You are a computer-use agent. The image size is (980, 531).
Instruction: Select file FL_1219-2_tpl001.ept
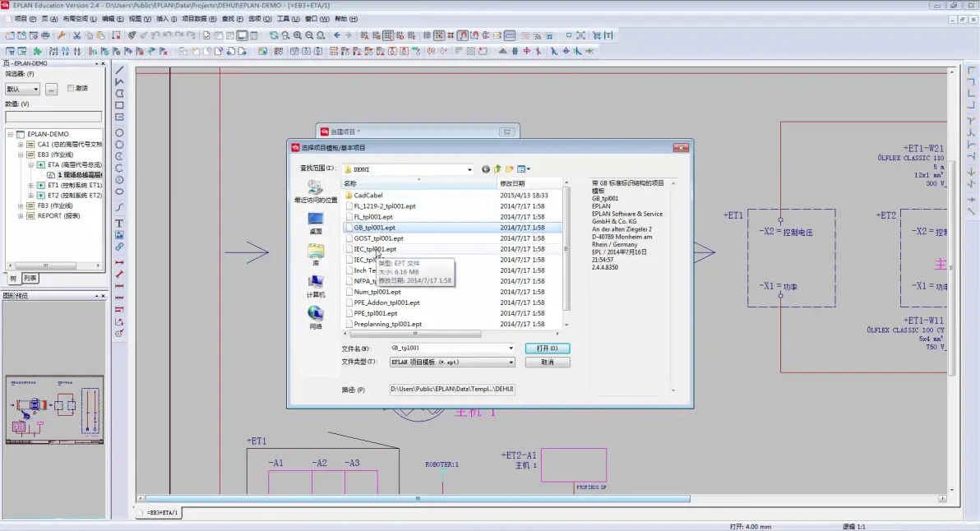pyautogui.click(x=385, y=206)
